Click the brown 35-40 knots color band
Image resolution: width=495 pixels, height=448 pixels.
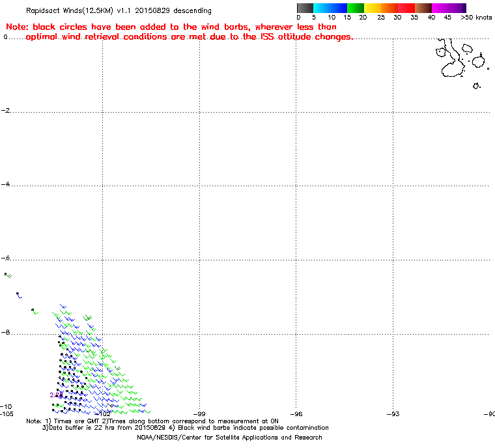tap(423, 8)
